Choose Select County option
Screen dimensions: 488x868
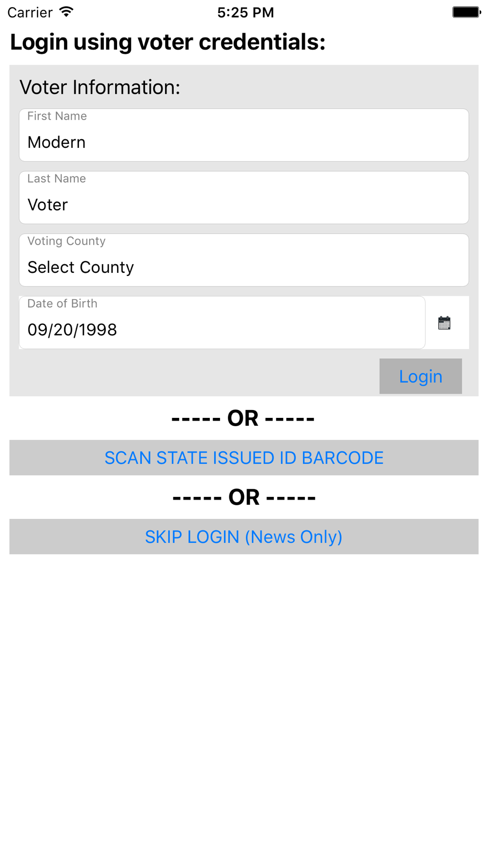tap(81, 268)
